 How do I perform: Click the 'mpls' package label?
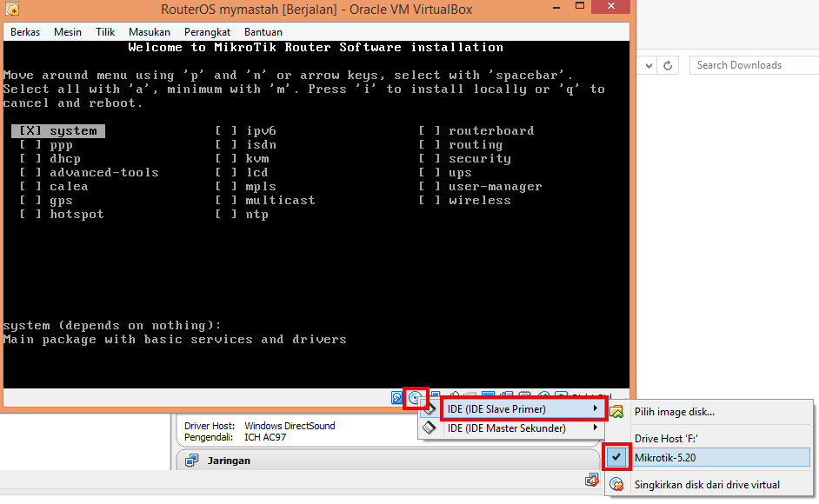(261, 187)
